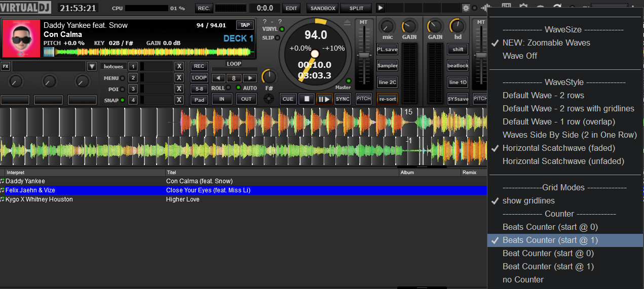Click the Pad mode button
The height and width of the screenshot is (289, 644).
199,100
